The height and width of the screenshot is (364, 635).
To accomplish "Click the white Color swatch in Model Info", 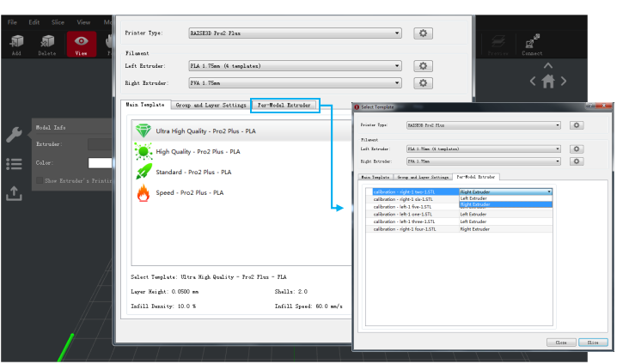I will click(100, 162).
